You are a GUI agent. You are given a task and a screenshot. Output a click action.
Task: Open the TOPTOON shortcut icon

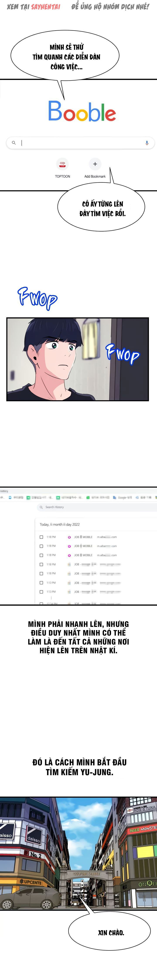click(x=62, y=164)
